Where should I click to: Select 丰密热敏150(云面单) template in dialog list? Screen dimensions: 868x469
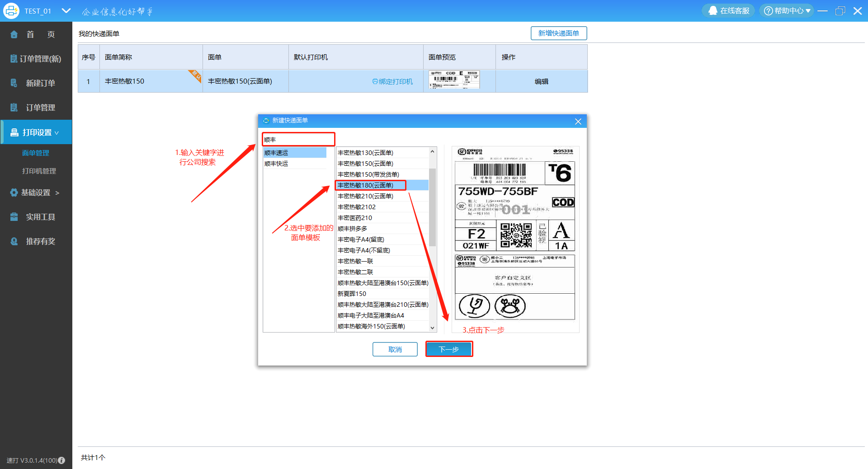(382, 164)
